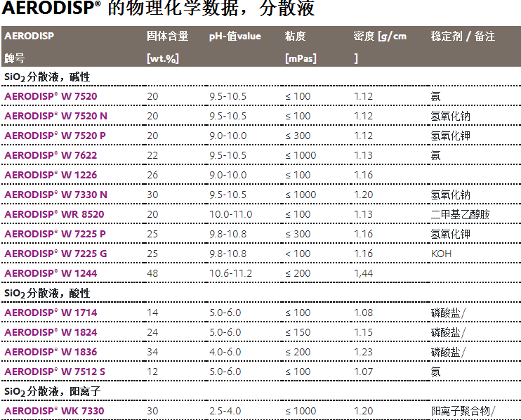The width and height of the screenshot is (521, 420).
Task: Click density value 1.07
Action: [364, 372]
